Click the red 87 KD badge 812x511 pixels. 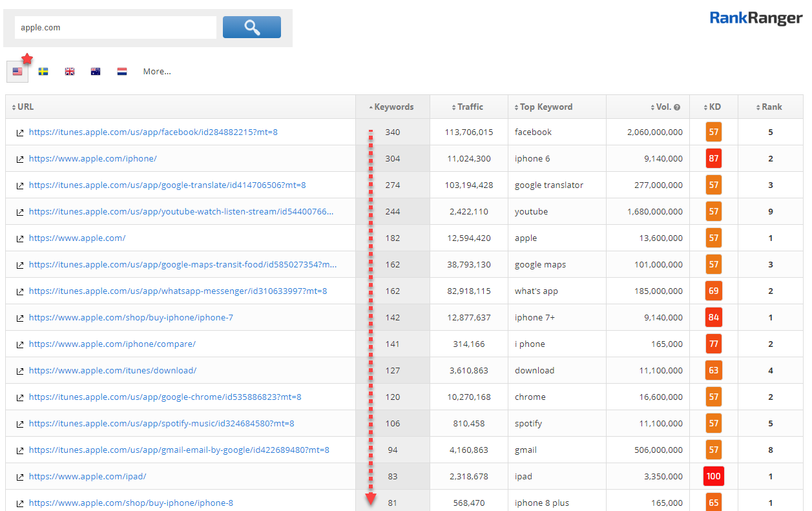[713, 159]
